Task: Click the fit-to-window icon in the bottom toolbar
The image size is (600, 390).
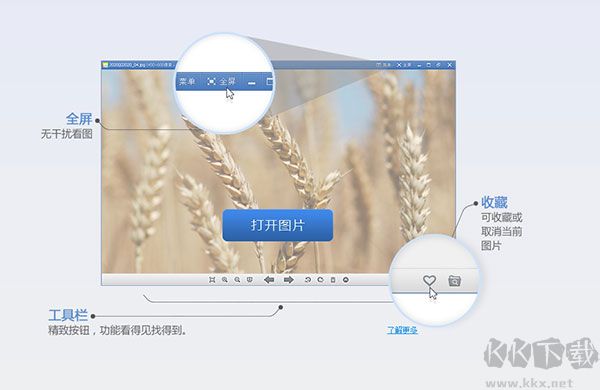Action: coord(212,280)
